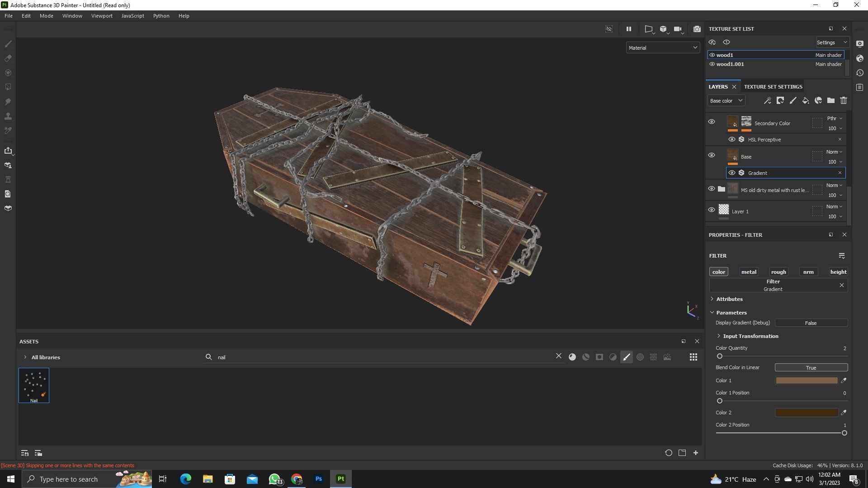The image size is (868, 488).
Task: Toggle Blend Color in Linear True button
Action: click(811, 368)
